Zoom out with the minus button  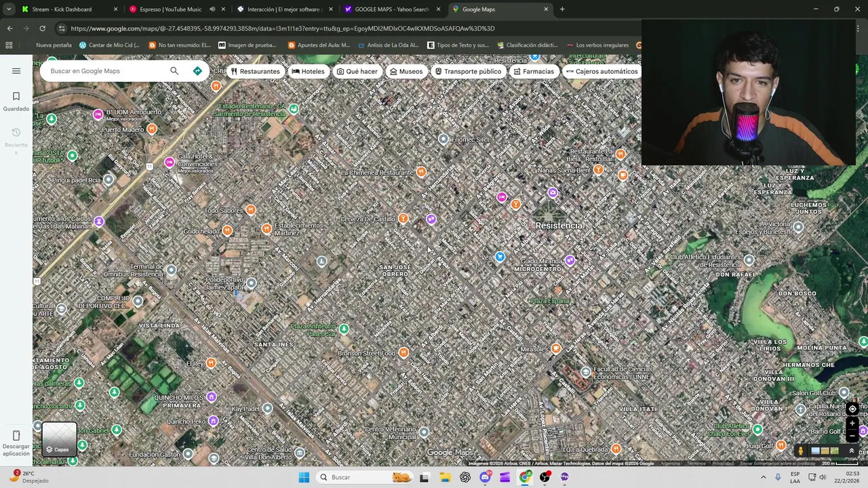point(852,436)
